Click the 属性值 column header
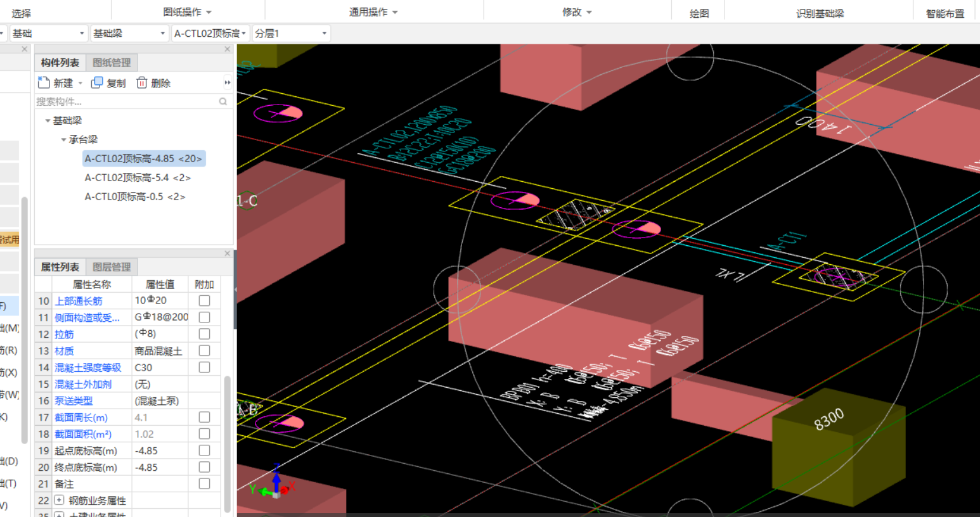This screenshot has height=517, width=980. (160, 284)
